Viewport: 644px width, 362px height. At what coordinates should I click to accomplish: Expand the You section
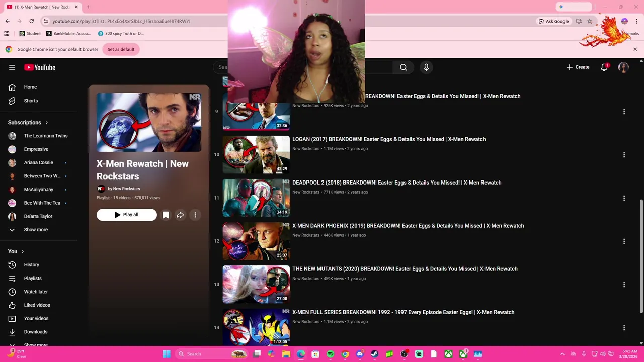coord(16,251)
